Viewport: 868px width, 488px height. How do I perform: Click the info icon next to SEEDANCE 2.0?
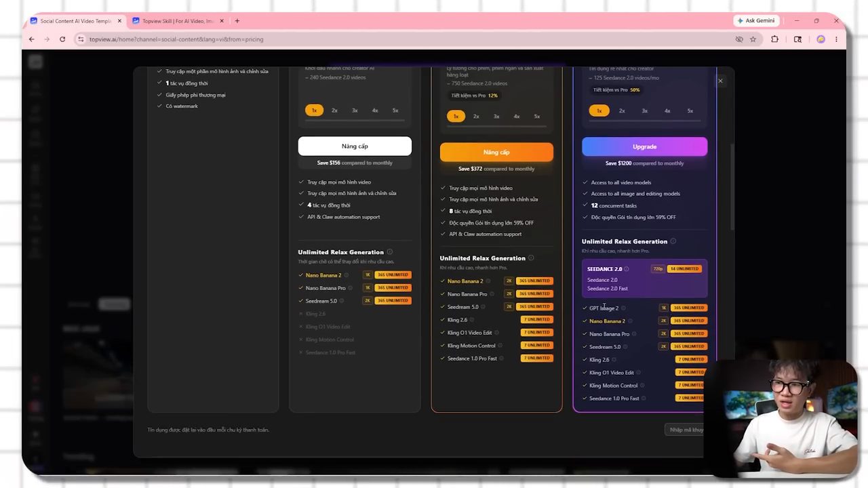[626, 269]
